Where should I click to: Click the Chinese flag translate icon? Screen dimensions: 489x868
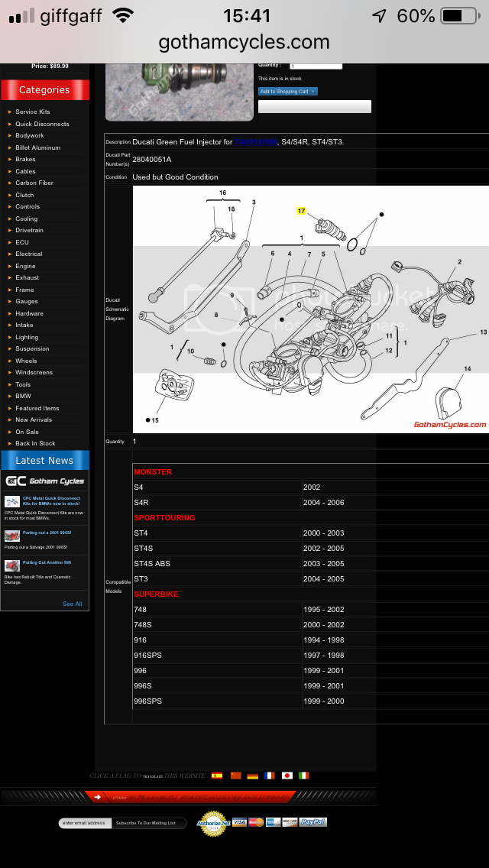(236, 776)
